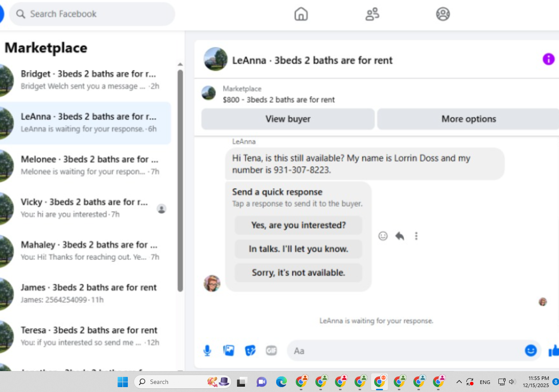Image resolution: width=559 pixels, height=392 pixels.
Task: Open network settings tray icon
Action: click(x=502, y=382)
